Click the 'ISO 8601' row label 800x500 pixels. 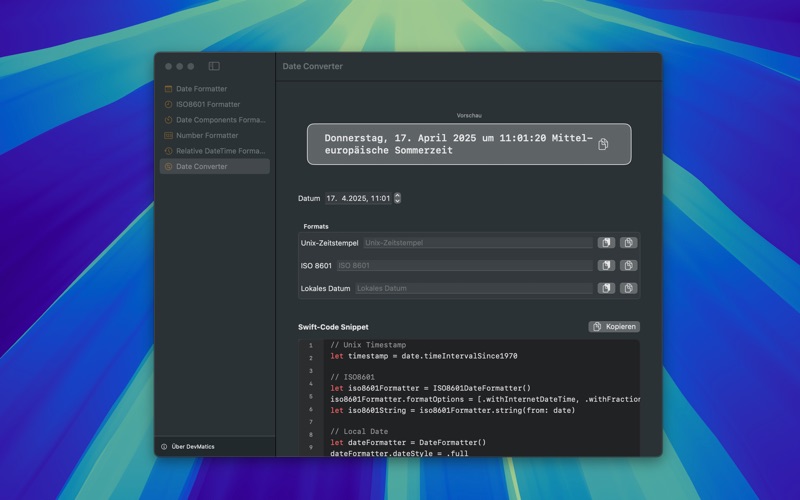coord(316,266)
